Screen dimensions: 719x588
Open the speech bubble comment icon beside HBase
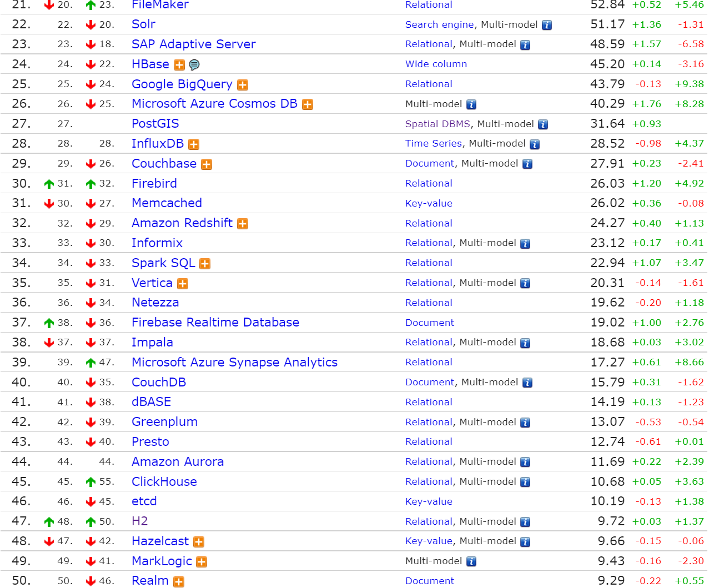(194, 65)
